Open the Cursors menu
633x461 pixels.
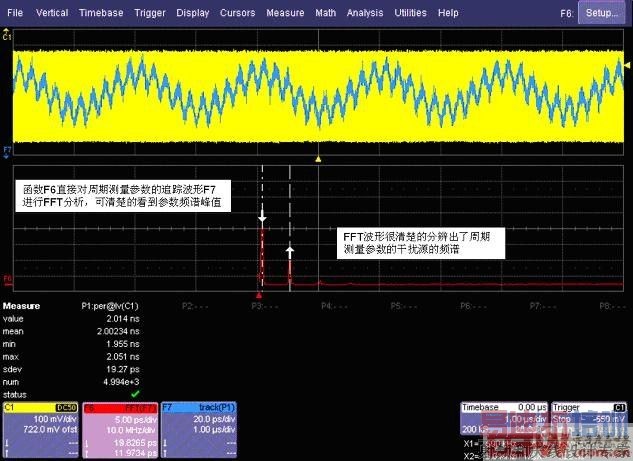237,13
